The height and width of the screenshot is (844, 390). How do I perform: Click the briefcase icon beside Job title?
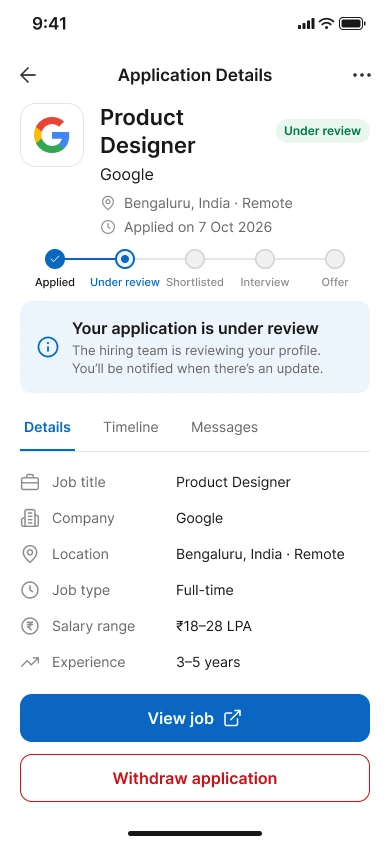pyautogui.click(x=30, y=482)
